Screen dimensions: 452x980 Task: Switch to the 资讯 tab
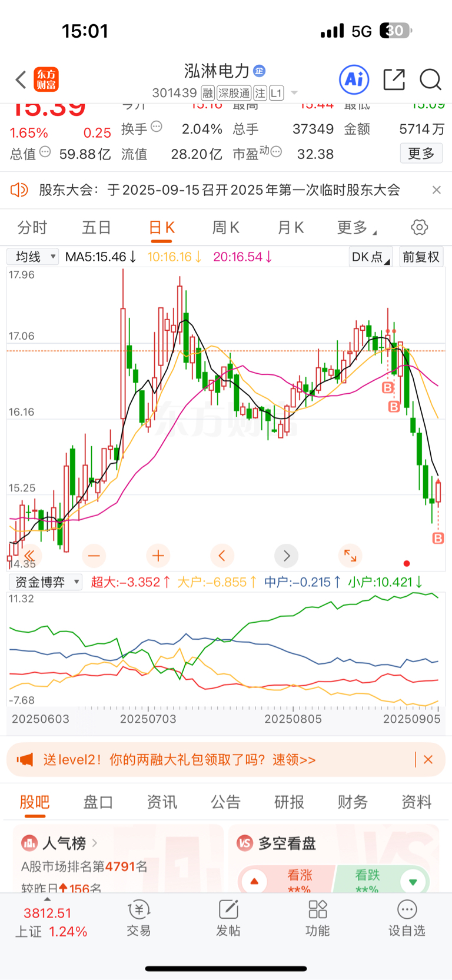162,802
